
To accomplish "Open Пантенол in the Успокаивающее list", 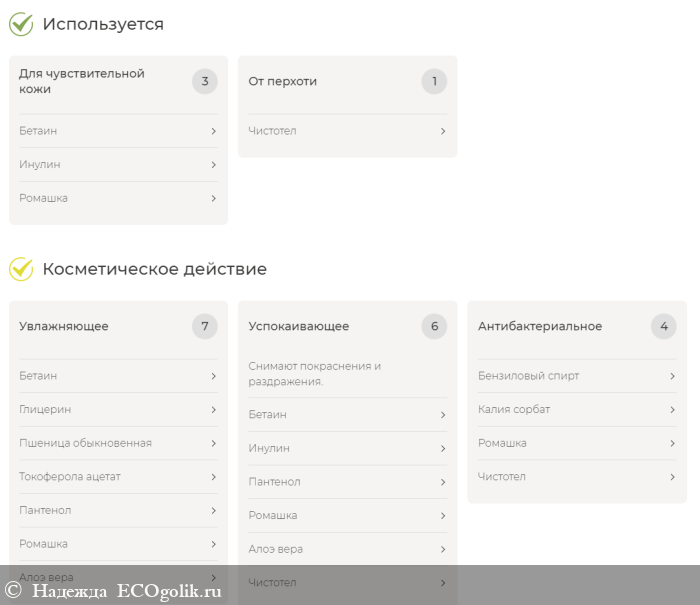I will coord(347,482).
